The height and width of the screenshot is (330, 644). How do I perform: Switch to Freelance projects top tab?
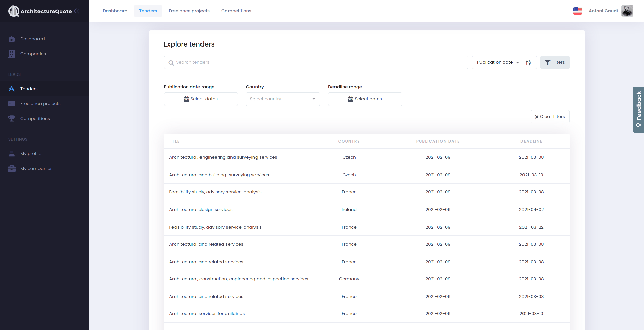[x=189, y=11]
